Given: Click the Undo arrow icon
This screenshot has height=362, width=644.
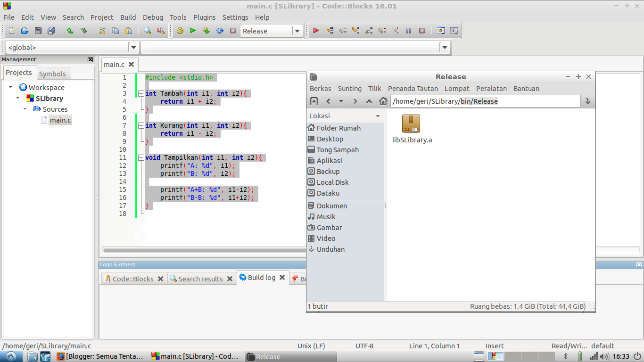Looking at the screenshot, I should (70, 31).
